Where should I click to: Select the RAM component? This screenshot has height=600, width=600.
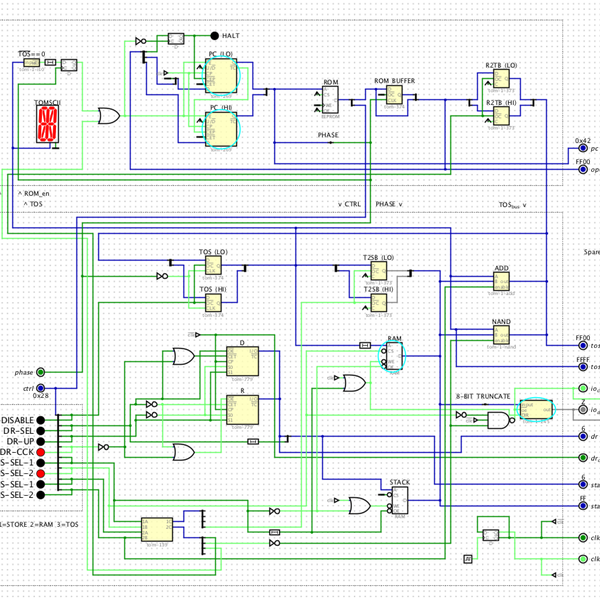(394, 356)
